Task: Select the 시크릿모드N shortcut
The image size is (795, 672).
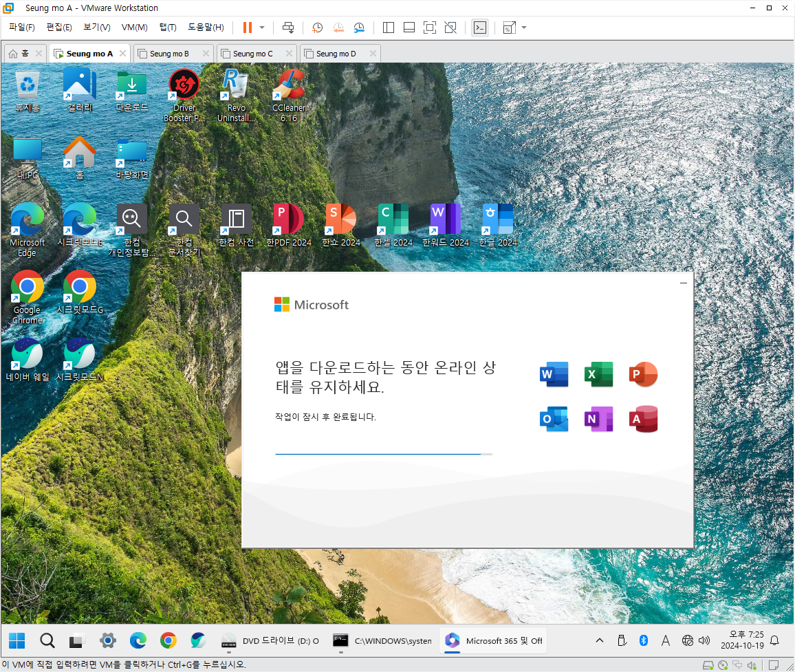Action: [80, 360]
